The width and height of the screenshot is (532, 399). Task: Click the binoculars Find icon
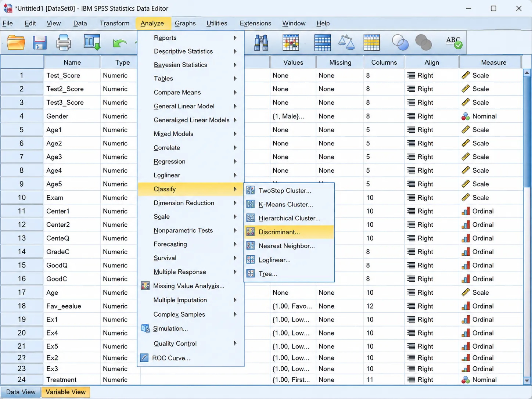pos(261,43)
